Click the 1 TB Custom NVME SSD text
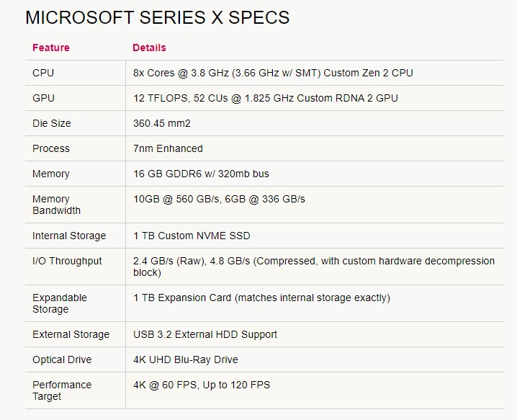517x420 pixels. coord(192,236)
